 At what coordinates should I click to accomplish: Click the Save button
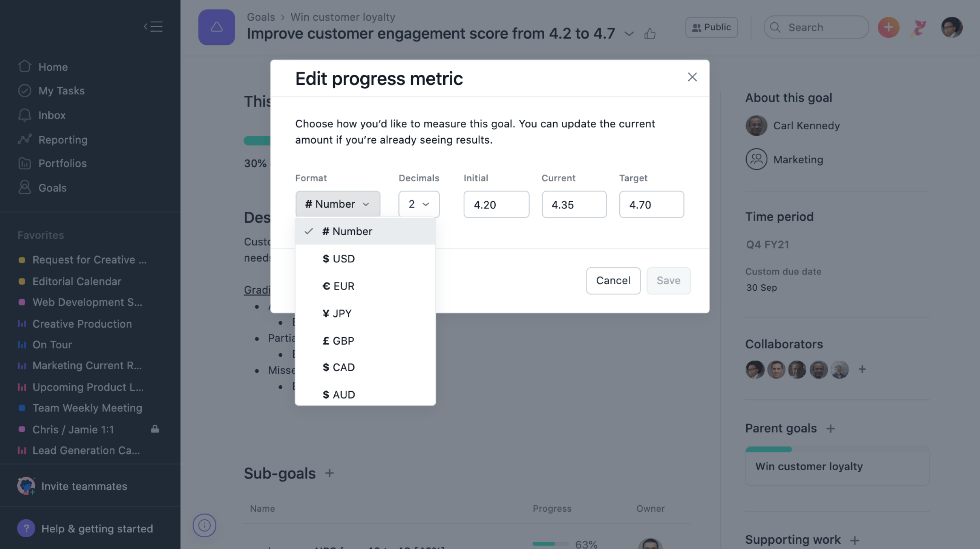[668, 280]
